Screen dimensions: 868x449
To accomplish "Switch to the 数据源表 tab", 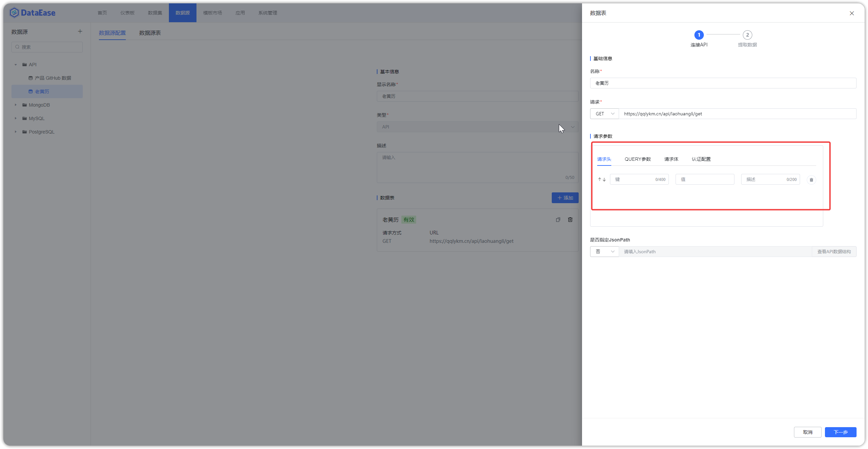I will 149,33.
